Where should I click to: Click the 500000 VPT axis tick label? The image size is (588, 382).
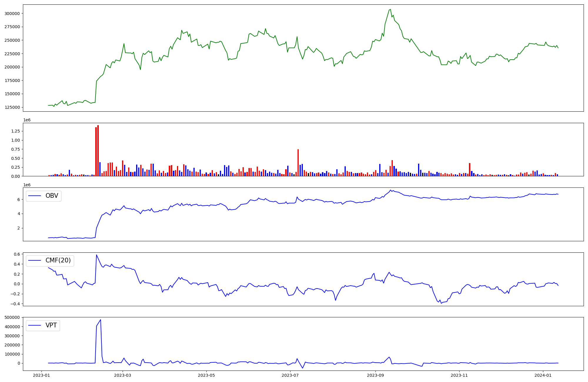pos(12,317)
